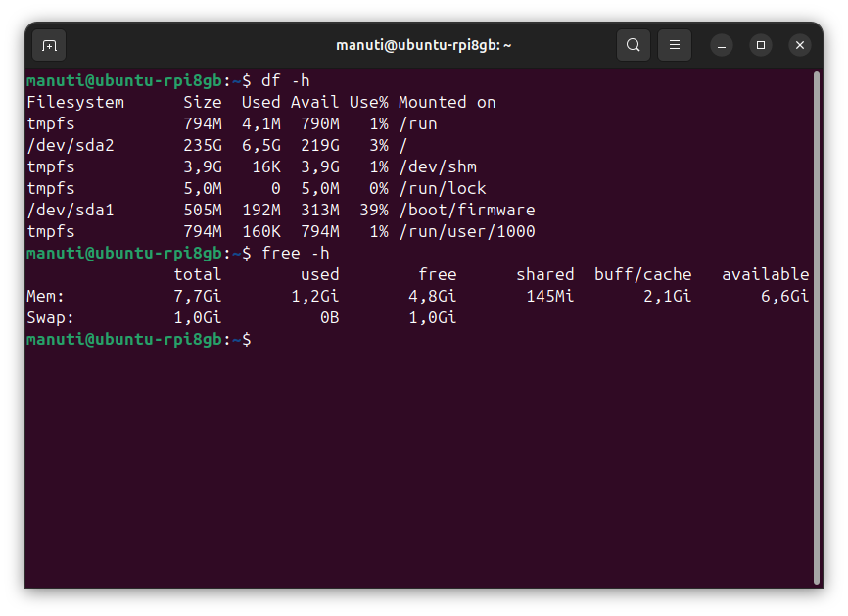Click the '/run/user/1000' mount point
This screenshot has width=848, height=616.
[467, 231]
